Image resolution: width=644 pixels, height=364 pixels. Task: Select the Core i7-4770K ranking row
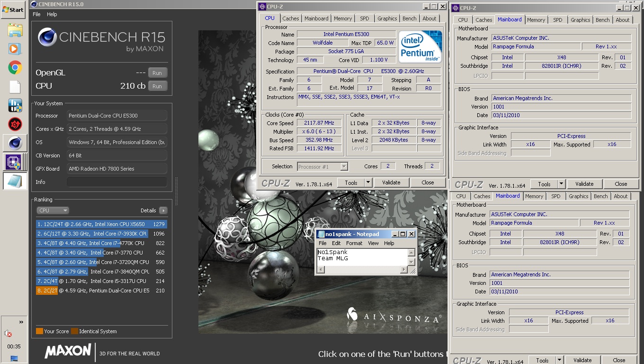[x=101, y=243]
